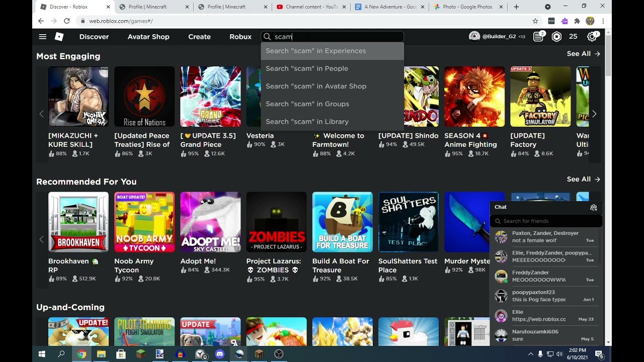Go back with Chrome back arrow
Viewport: 644px width, 362px height.
click(41, 21)
